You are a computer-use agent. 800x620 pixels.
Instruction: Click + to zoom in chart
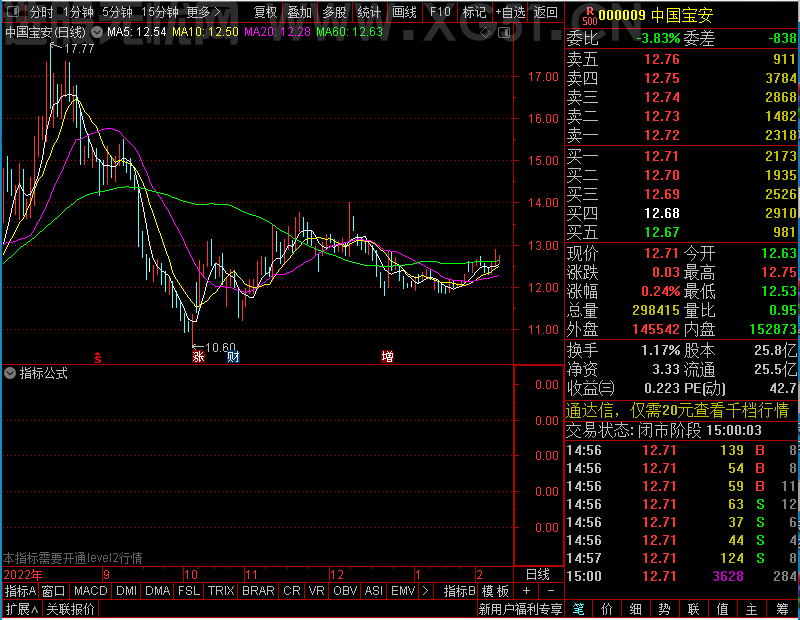[527, 591]
